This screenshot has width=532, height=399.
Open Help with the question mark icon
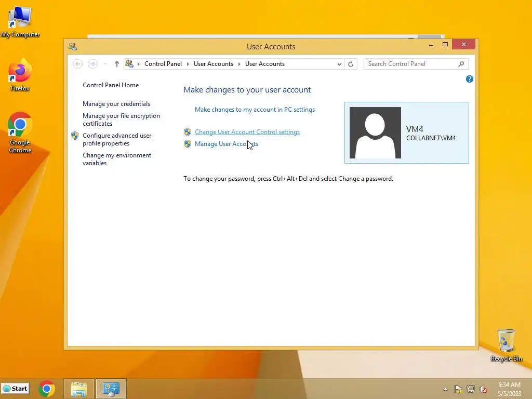[x=470, y=79]
